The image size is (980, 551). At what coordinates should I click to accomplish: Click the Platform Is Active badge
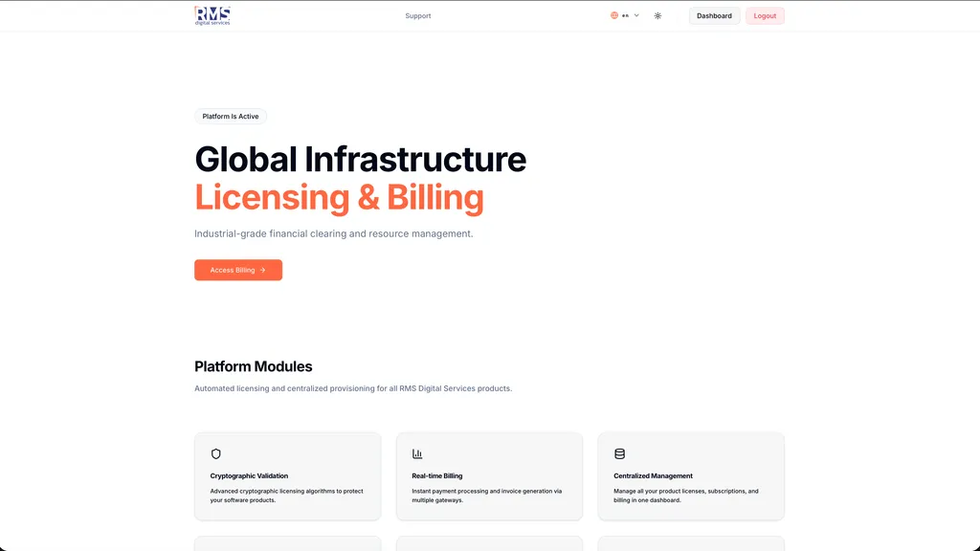pos(231,116)
